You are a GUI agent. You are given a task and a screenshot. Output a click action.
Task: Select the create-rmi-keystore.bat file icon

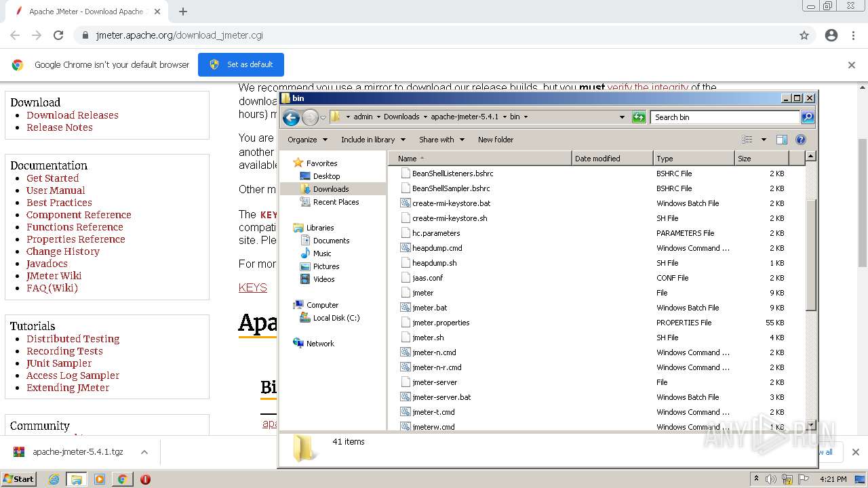tap(406, 203)
